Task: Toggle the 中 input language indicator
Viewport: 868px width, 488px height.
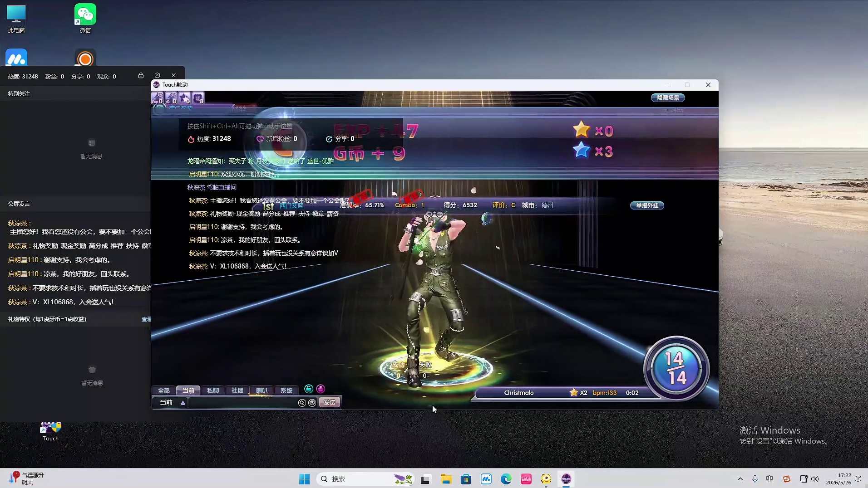Action: 769,479
